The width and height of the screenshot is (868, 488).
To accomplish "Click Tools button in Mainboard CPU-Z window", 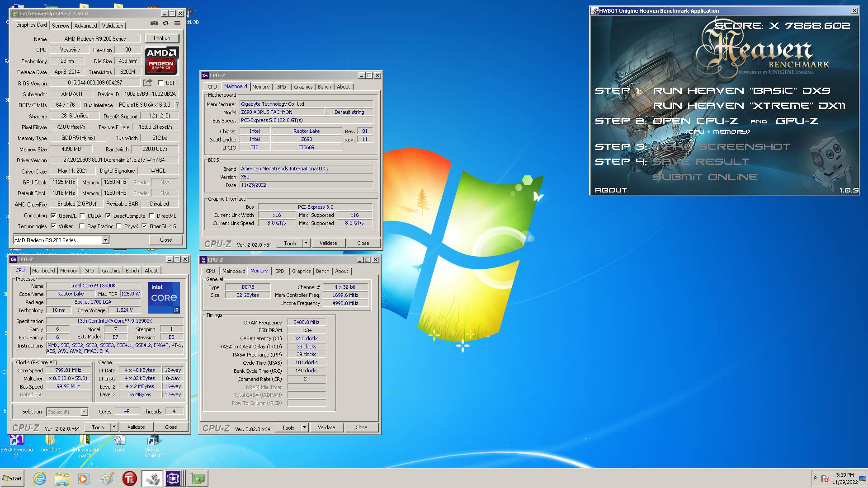I will pyautogui.click(x=290, y=243).
